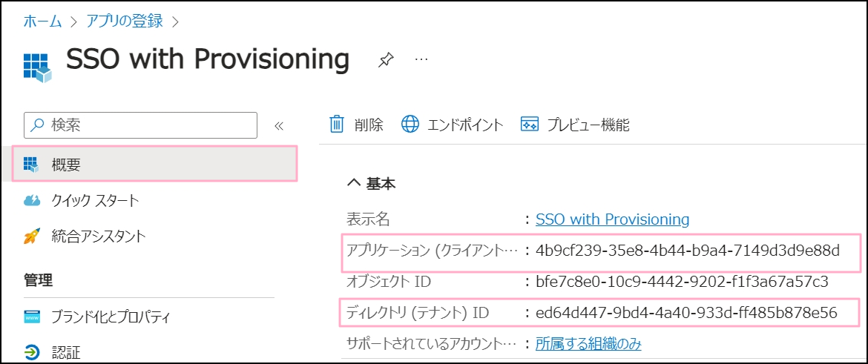
Task: Click the preview features icon
Action: click(529, 125)
